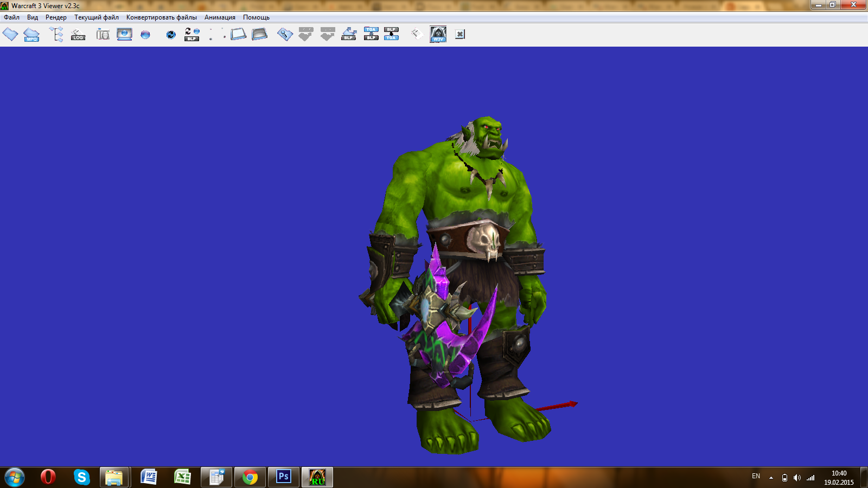Click the camera screenshot icon
This screenshot has height=488, width=868.
click(x=103, y=35)
